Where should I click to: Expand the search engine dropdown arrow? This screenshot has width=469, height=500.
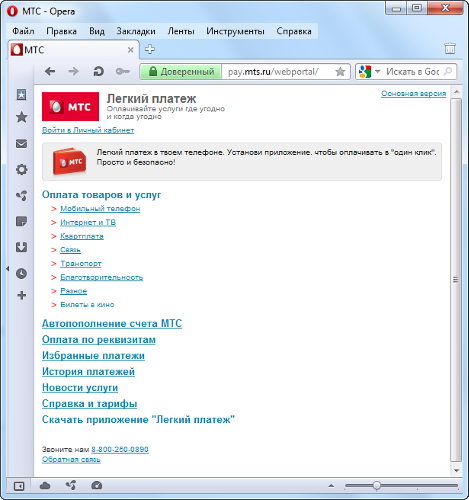point(378,71)
